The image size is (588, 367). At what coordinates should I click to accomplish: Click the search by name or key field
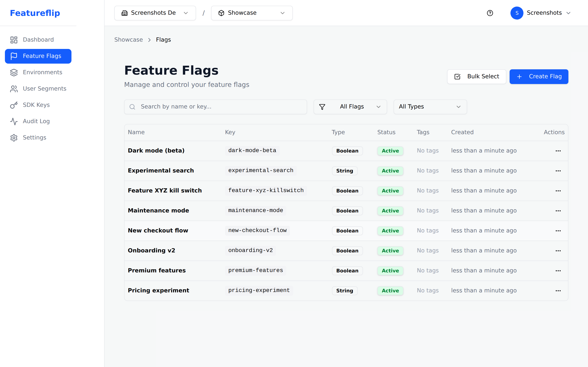(216, 107)
